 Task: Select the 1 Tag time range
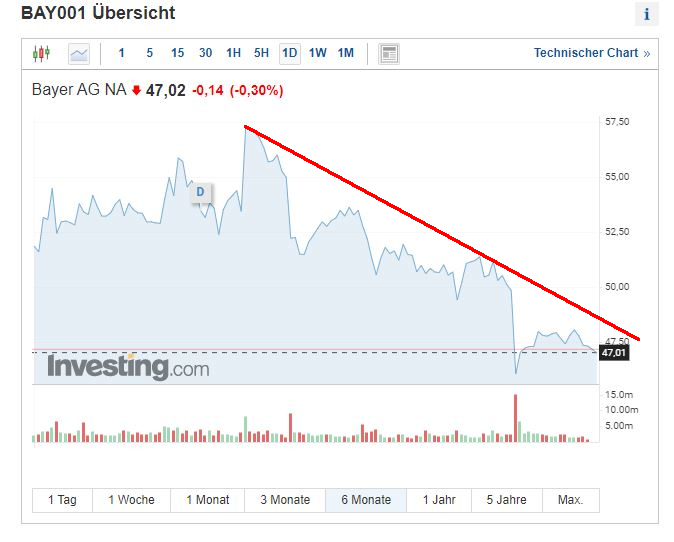(x=60, y=500)
